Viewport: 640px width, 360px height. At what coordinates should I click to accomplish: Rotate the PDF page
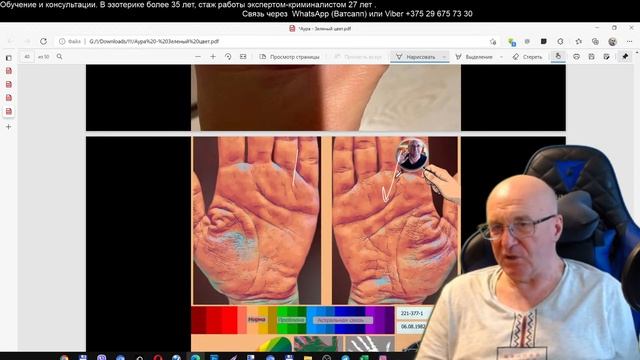coord(228,57)
